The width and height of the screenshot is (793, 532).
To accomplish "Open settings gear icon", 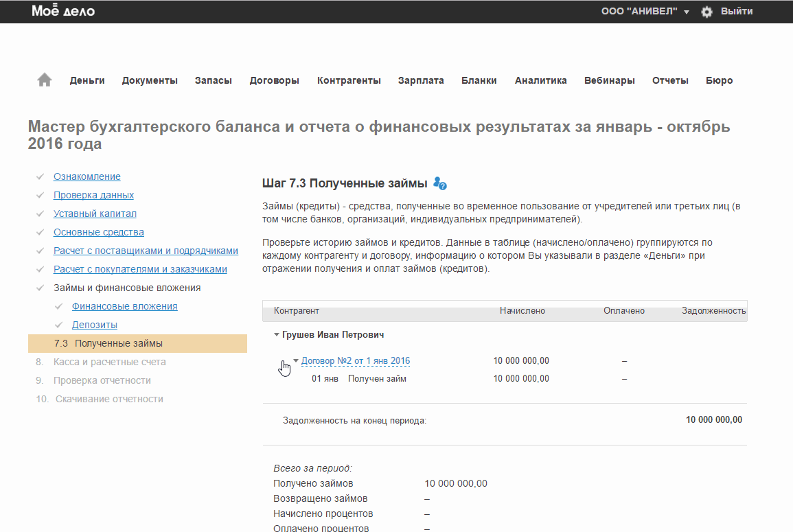I will (x=706, y=12).
